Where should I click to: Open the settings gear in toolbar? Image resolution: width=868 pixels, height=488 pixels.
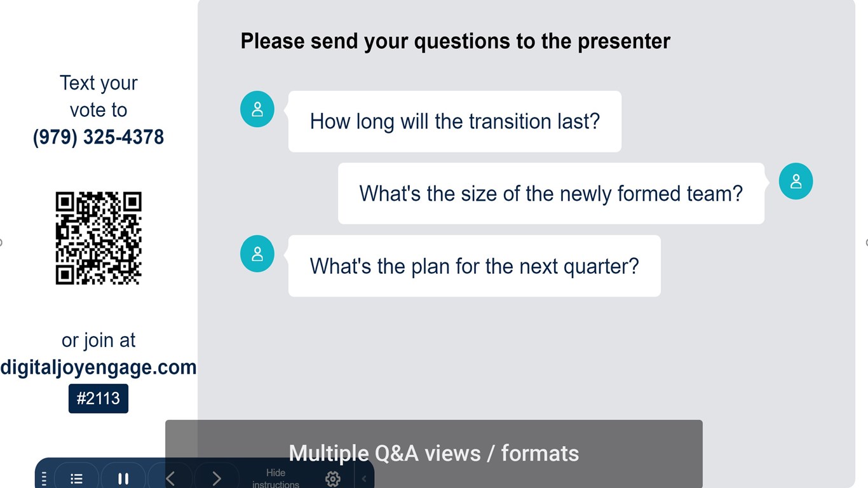332,478
